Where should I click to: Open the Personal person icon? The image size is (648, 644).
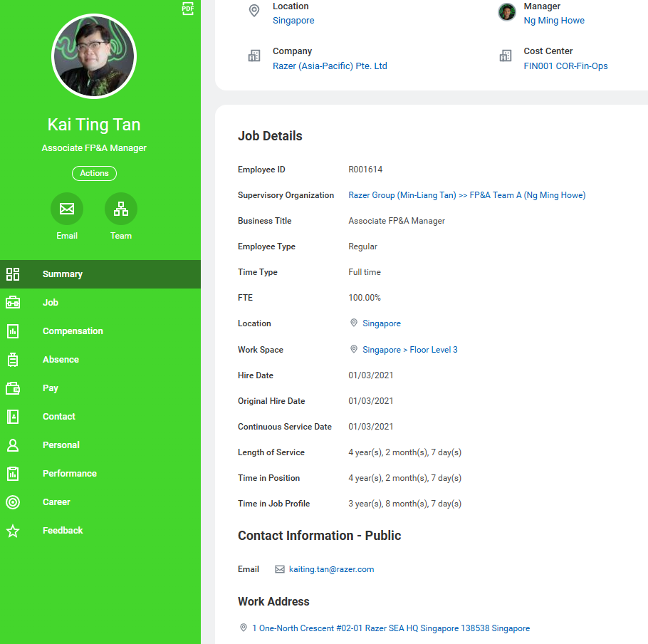click(x=13, y=445)
